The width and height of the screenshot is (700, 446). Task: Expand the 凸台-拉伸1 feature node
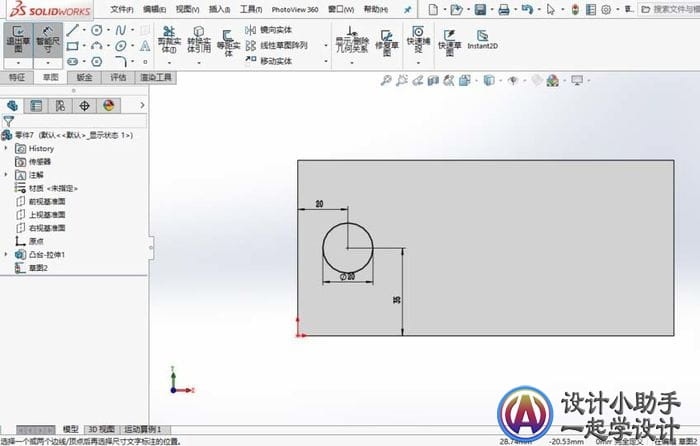pyautogui.click(x=6, y=254)
